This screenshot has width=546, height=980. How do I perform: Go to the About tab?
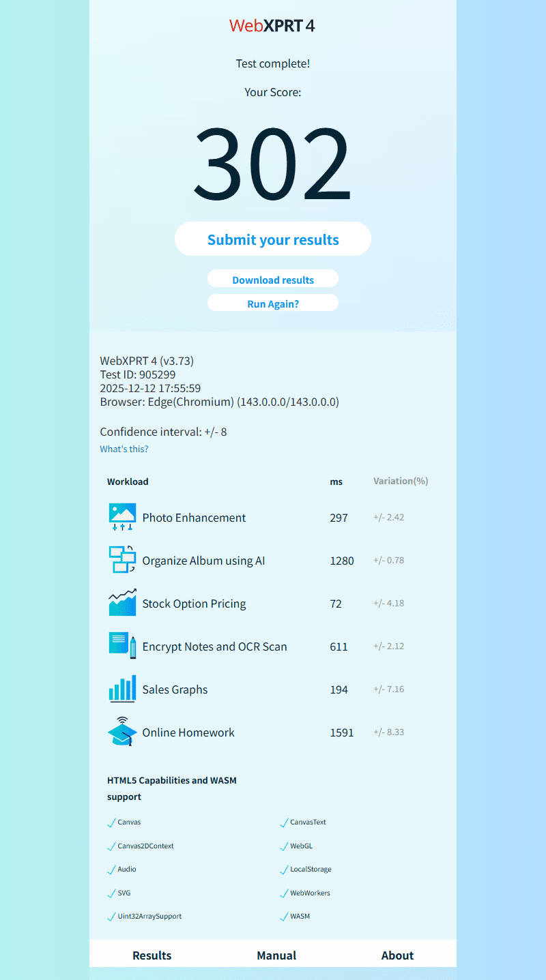397,955
